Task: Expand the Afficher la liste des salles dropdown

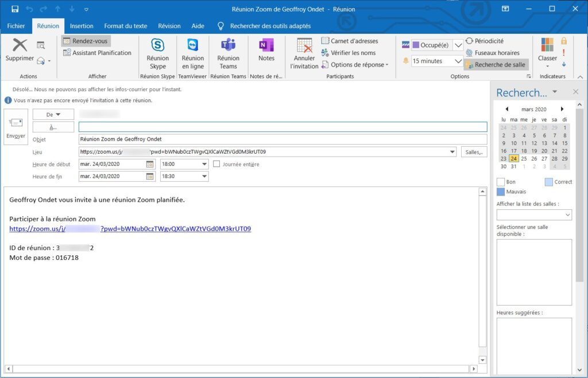Action: pos(568,215)
